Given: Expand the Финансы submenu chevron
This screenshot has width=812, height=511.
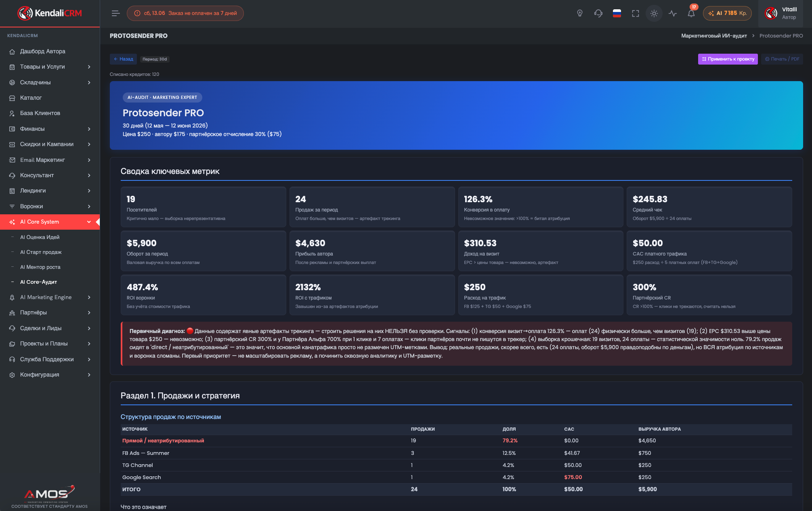Looking at the screenshot, I should click(x=89, y=129).
